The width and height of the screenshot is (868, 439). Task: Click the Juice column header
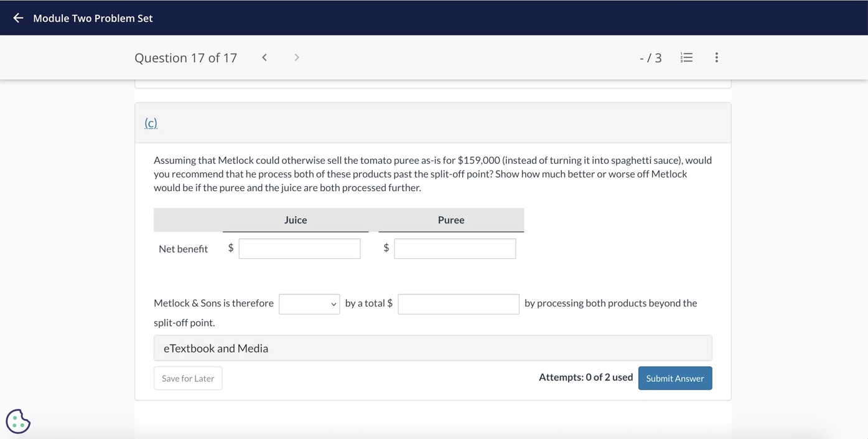pos(296,220)
